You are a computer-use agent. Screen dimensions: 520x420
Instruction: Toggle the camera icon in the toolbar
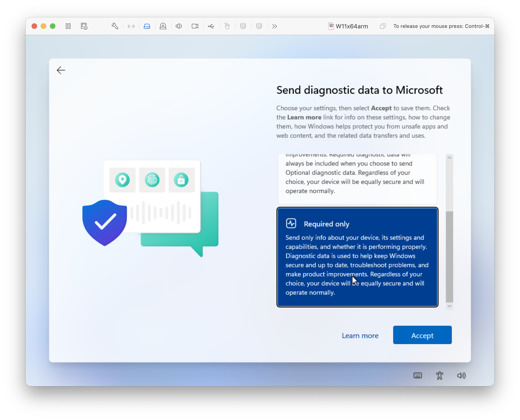195,26
